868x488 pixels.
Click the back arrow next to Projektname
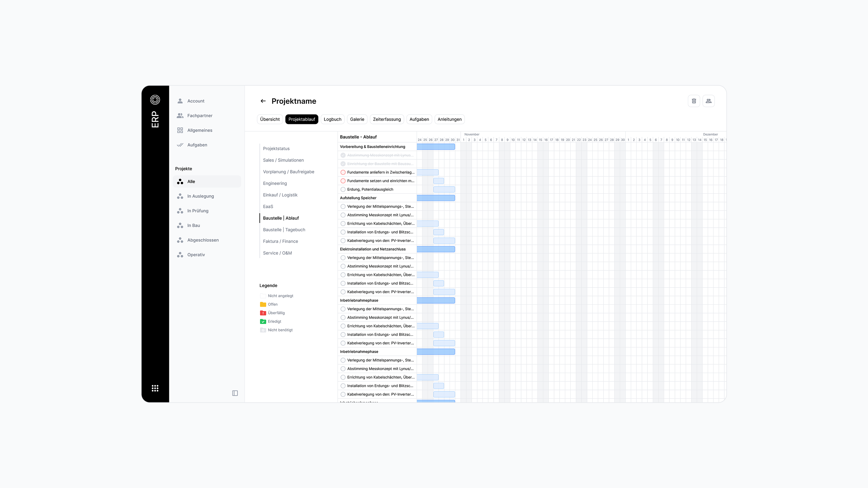point(263,101)
